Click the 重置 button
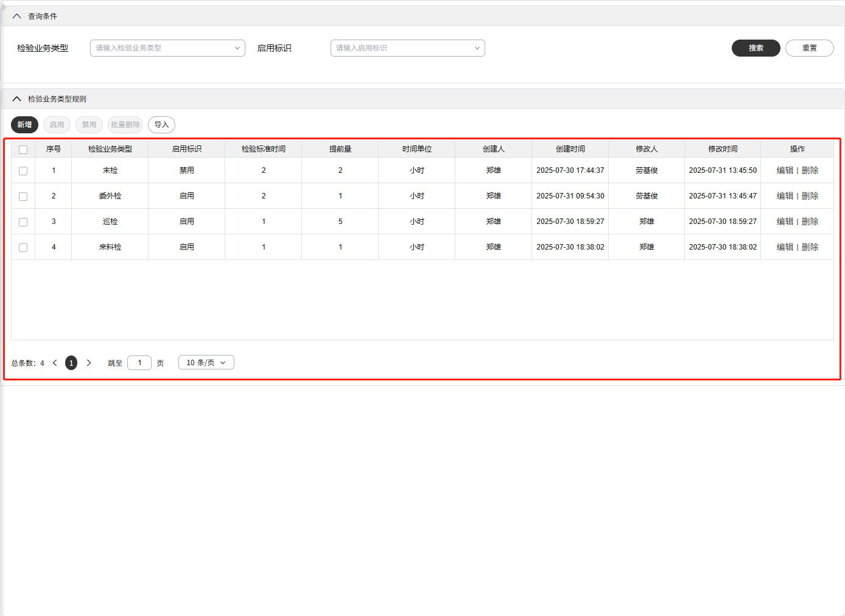845x616 pixels. [x=809, y=48]
